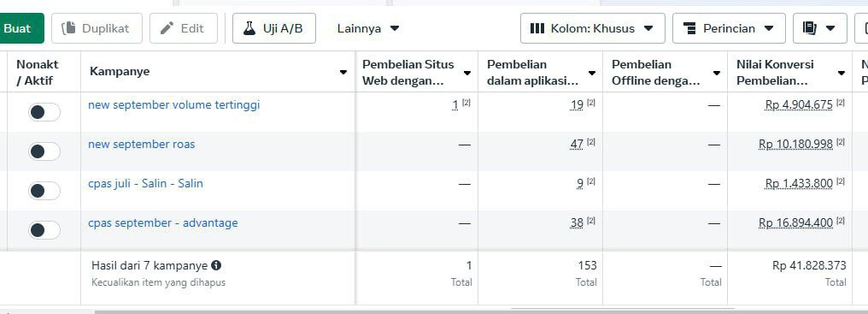
Task: Toggle new september roas campaign switch
Action: click(x=44, y=151)
